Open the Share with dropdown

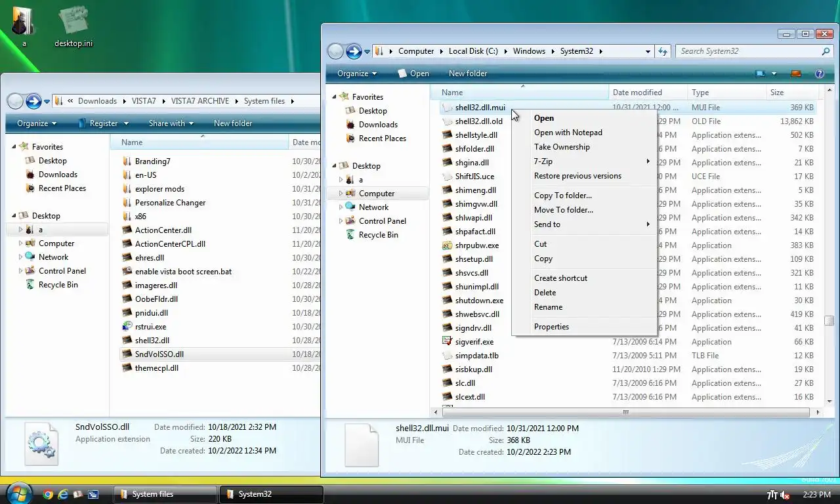click(171, 123)
